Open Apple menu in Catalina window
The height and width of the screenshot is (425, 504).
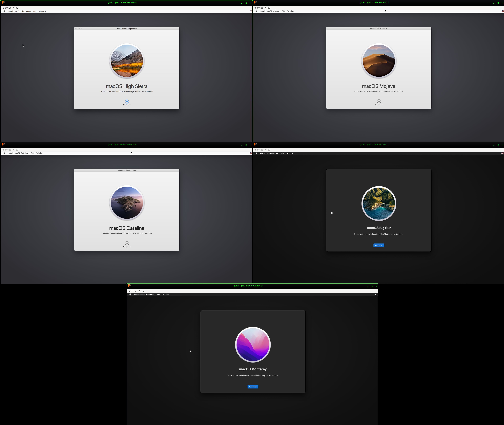point(4,153)
